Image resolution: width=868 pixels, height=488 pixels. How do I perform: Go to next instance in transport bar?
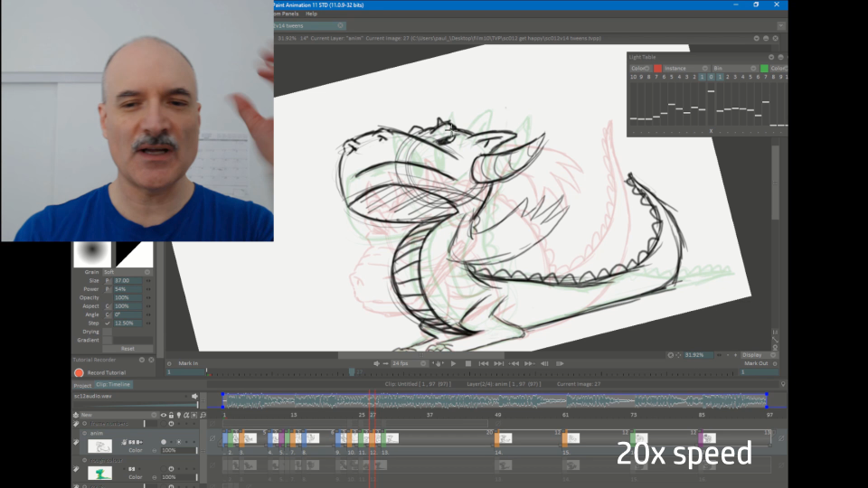(x=529, y=363)
